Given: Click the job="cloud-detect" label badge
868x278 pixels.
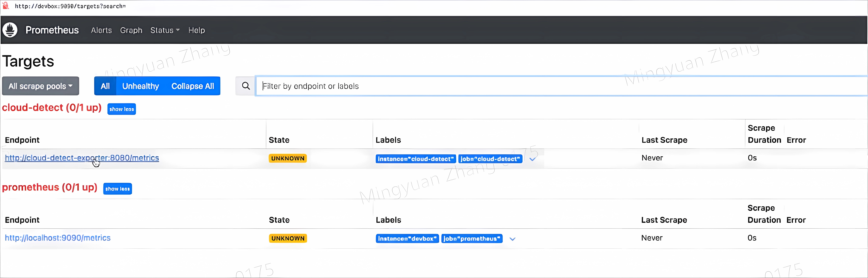Looking at the screenshot, I should [490, 159].
